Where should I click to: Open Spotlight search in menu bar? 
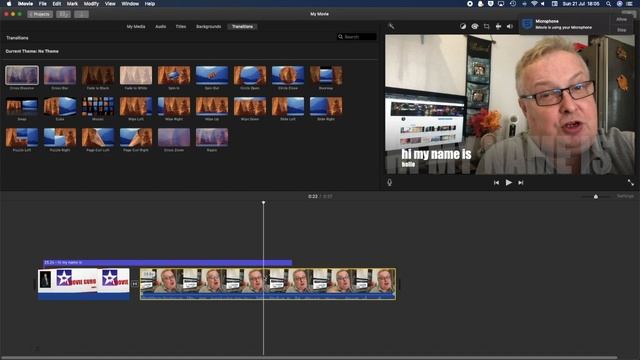pyautogui.click(x=608, y=4)
